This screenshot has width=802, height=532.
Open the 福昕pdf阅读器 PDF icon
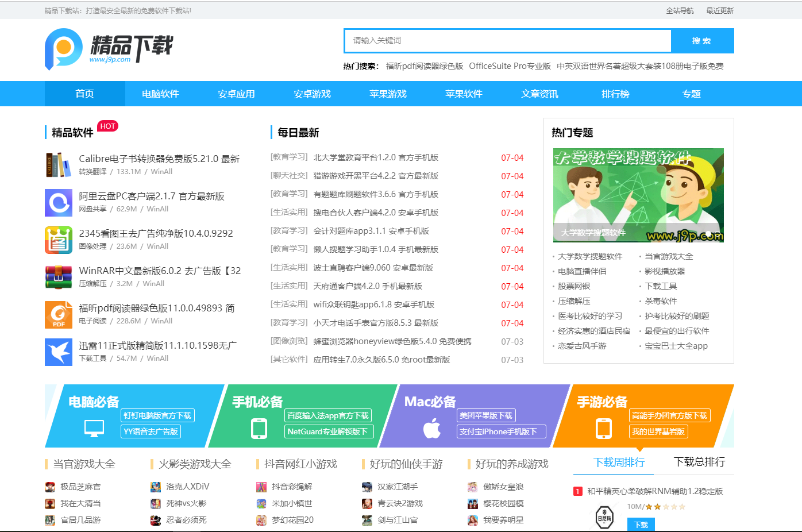(59, 314)
